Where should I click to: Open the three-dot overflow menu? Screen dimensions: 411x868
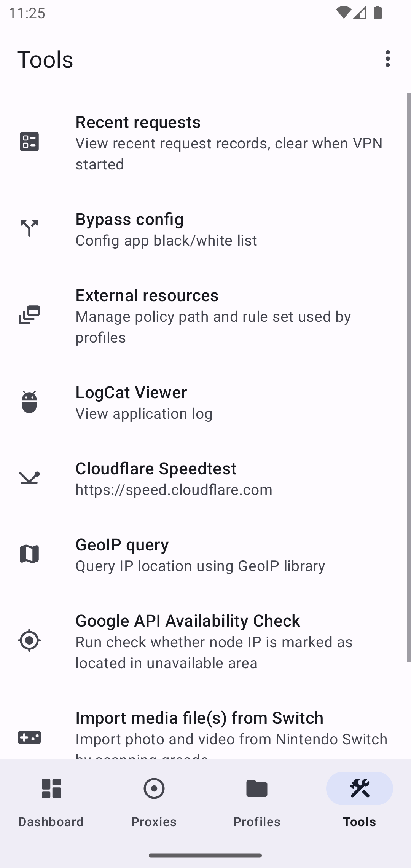tap(387, 59)
